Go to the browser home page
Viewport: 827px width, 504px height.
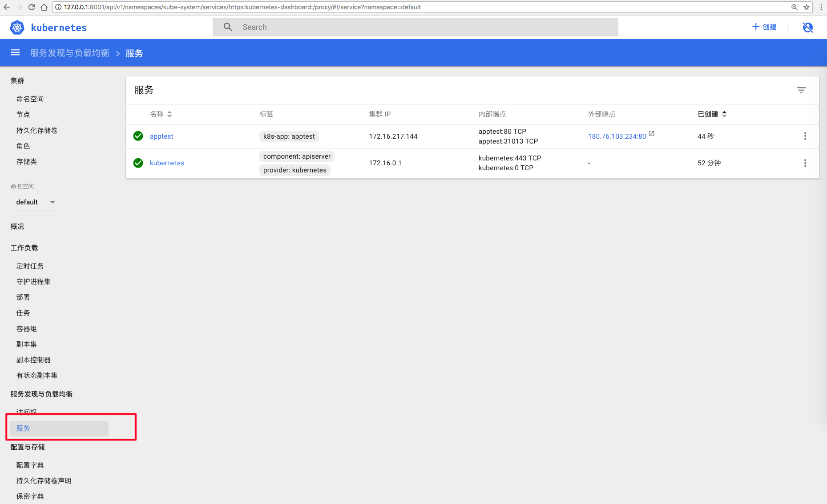tap(44, 7)
